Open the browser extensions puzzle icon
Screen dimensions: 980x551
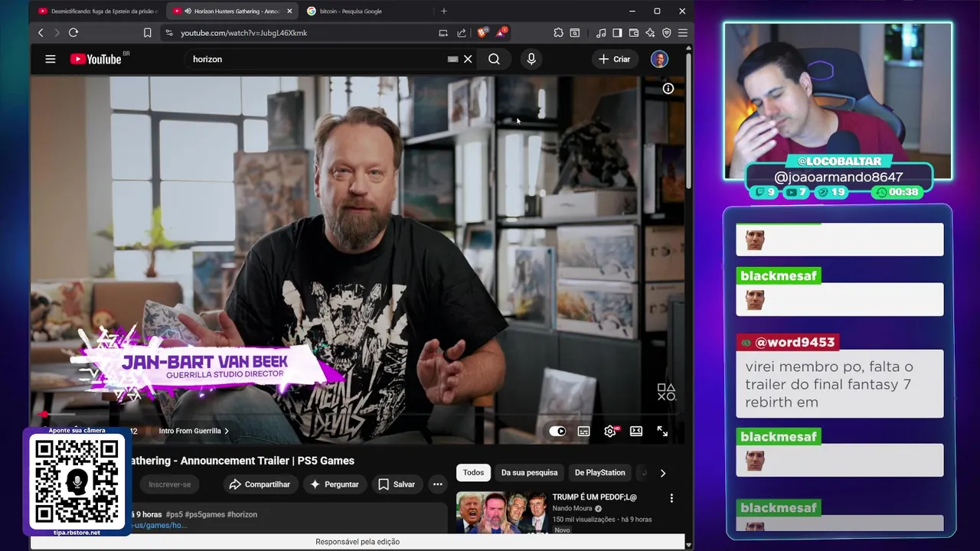tap(558, 33)
